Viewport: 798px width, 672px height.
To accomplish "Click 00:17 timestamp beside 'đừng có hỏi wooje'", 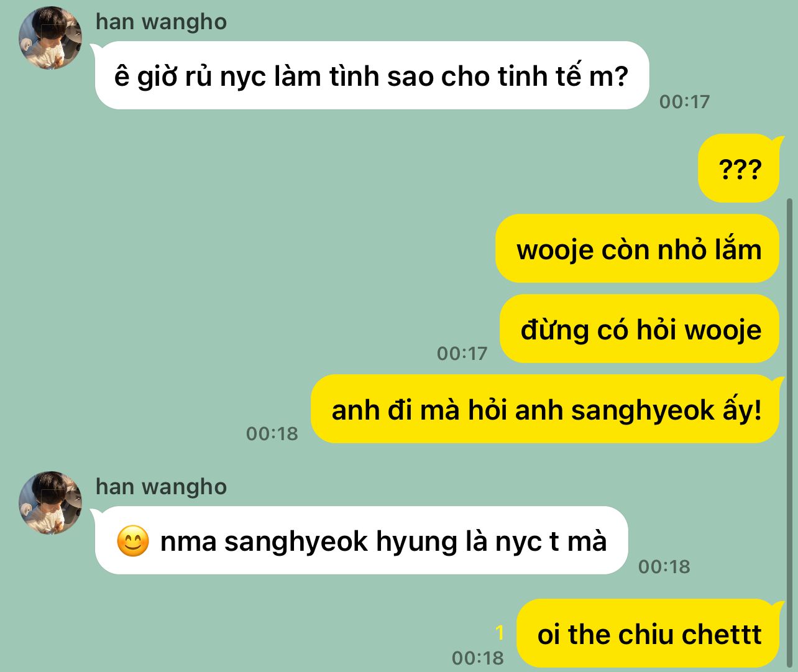I will pyautogui.click(x=462, y=353).
